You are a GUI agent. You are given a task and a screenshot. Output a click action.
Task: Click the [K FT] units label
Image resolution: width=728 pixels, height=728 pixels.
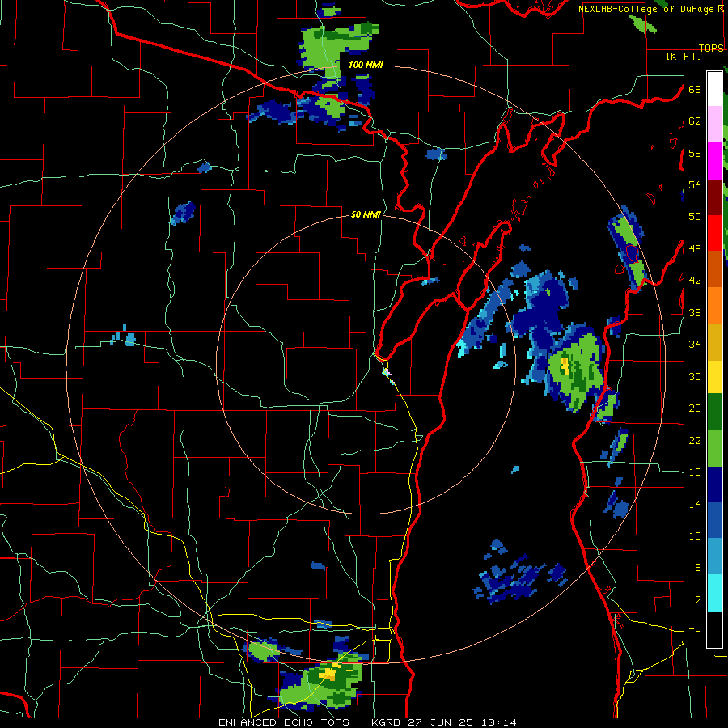[x=684, y=56]
